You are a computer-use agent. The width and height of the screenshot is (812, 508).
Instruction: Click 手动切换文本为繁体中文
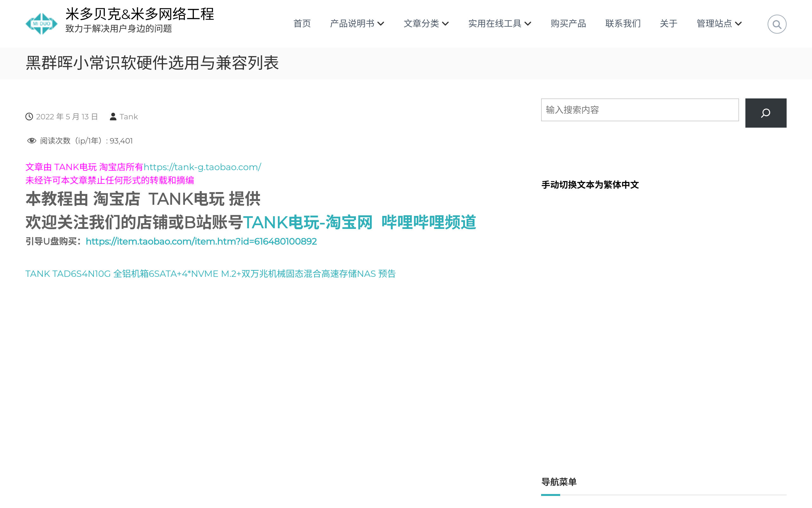click(x=590, y=185)
